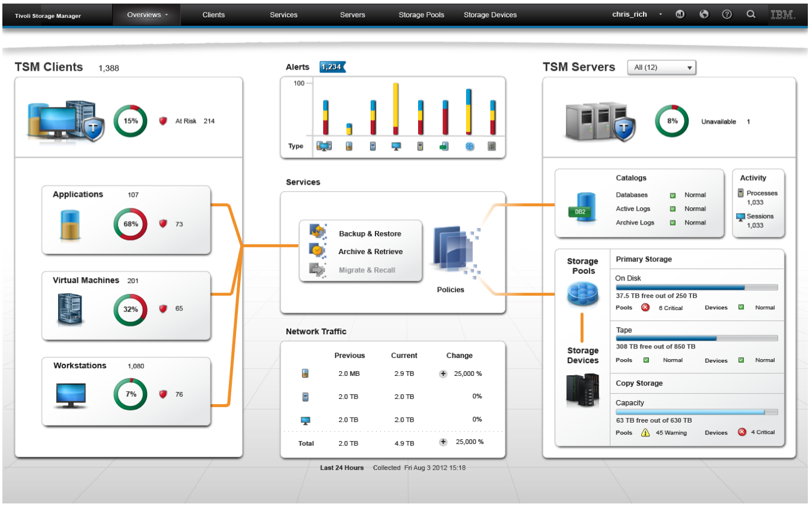Click the Policies label
This screenshot has width=812, height=507.
pyautogui.click(x=451, y=290)
